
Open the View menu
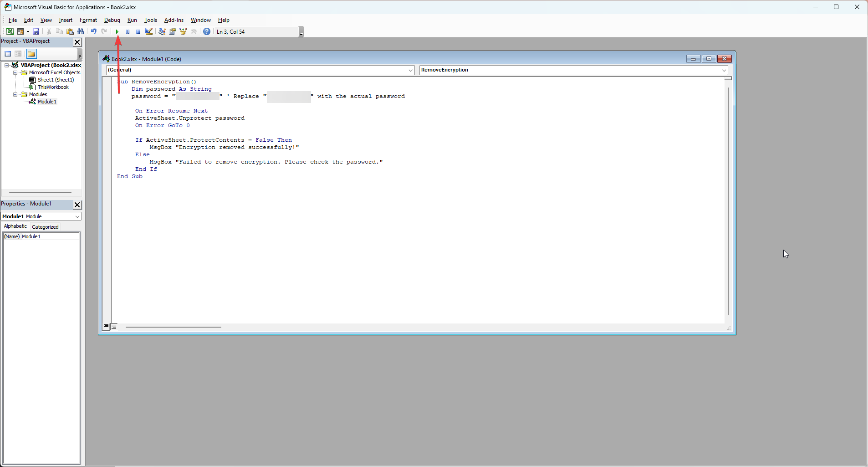46,20
